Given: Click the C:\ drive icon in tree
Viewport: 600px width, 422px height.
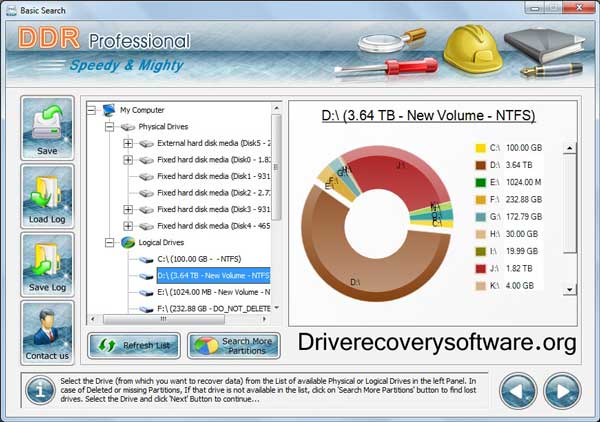Looking at the screenshot, I should pyautogui.click(x=146, y=259).
